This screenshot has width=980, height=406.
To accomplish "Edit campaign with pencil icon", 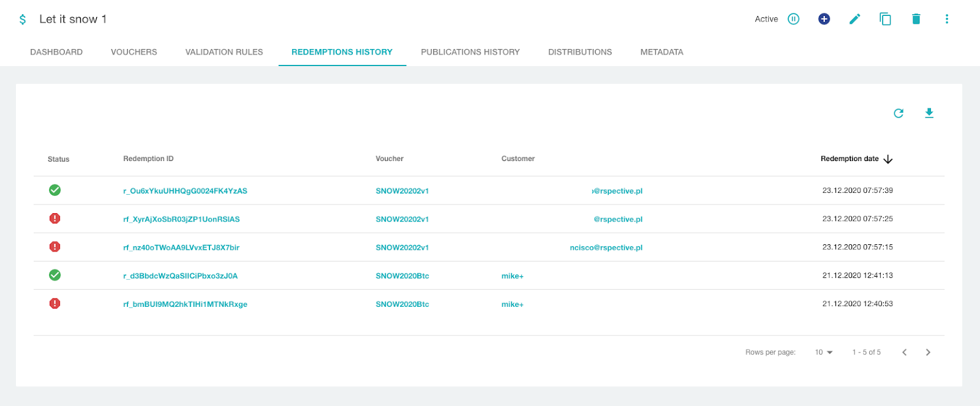I will pos(854,19).
